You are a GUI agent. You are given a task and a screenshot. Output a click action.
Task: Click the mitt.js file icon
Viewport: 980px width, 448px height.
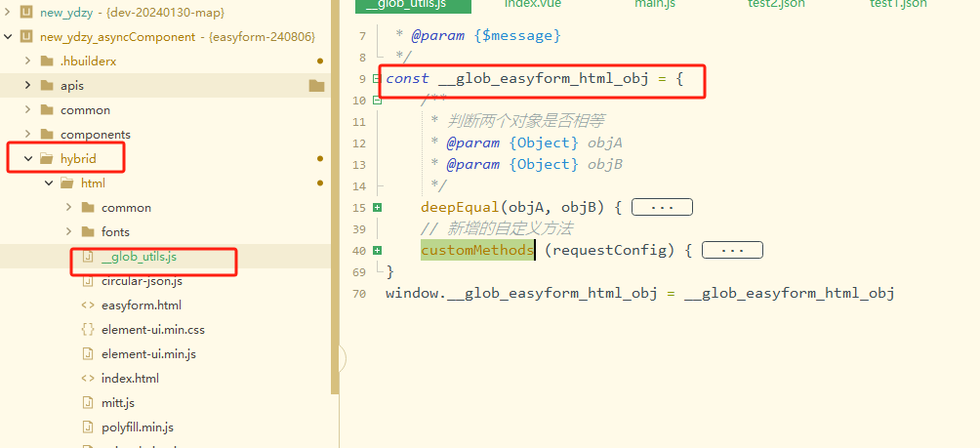(x=87, y=402)
